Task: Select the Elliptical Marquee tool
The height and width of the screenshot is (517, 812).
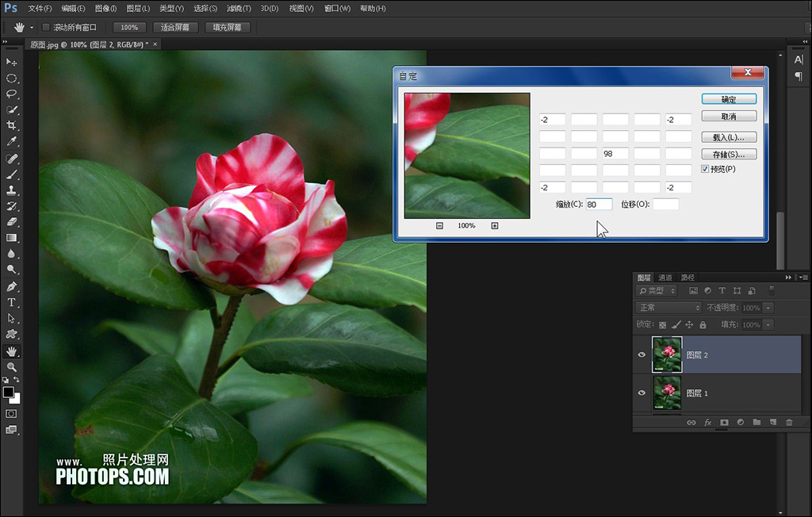Action: click(x=11, y=79)
